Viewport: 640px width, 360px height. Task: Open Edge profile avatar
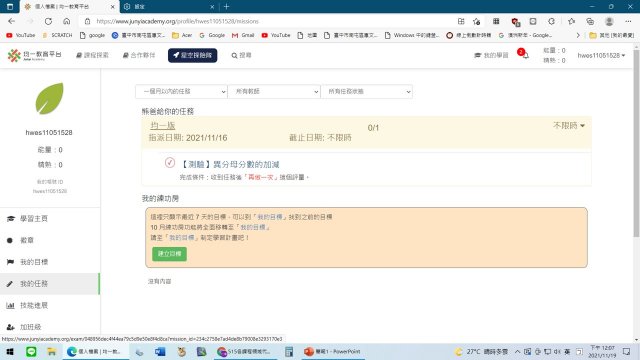[609, 21]
